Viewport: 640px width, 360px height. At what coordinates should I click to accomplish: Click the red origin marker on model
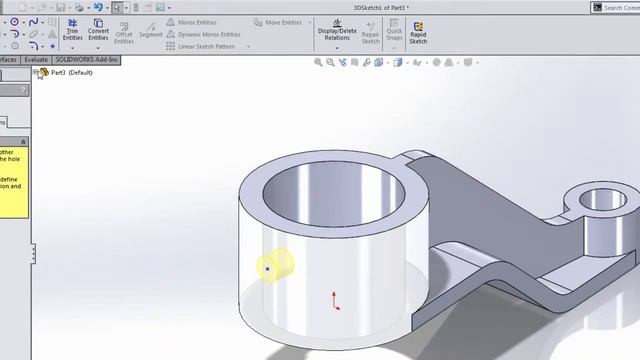(x=335, y=301)
